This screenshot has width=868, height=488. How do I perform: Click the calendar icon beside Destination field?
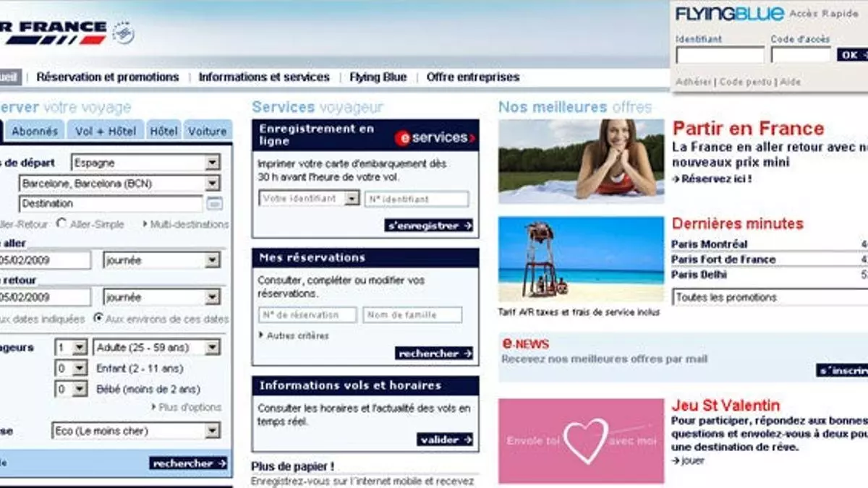[x=215, y=204]
